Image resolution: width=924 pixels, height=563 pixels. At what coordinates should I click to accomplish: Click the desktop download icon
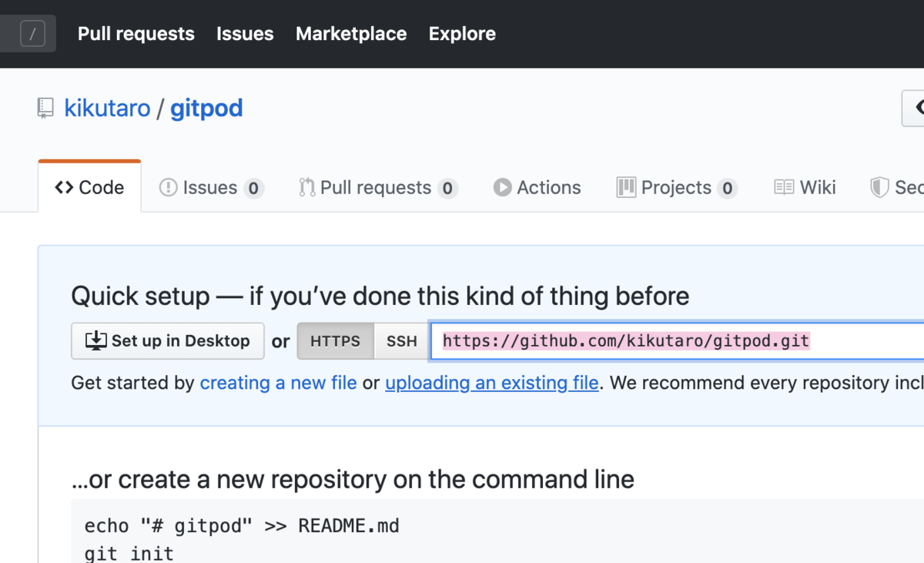[x=96, y=340]
